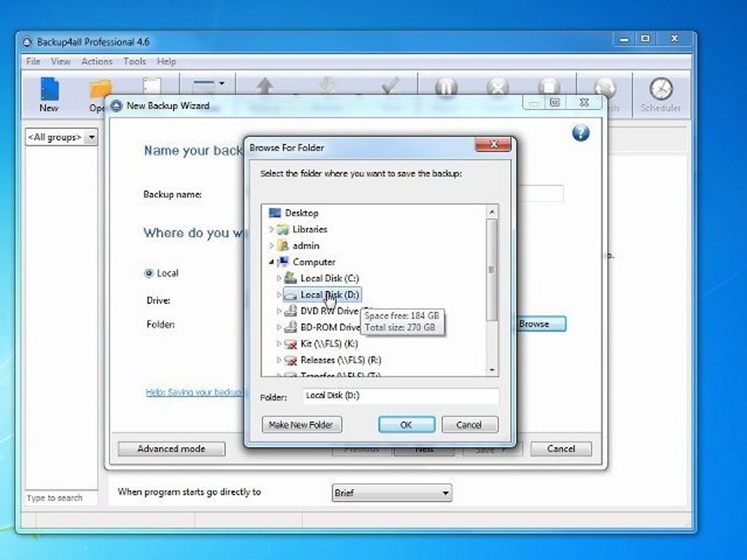
Task: Expand the Libraries tree node
Action: click(x=271, y=229)
